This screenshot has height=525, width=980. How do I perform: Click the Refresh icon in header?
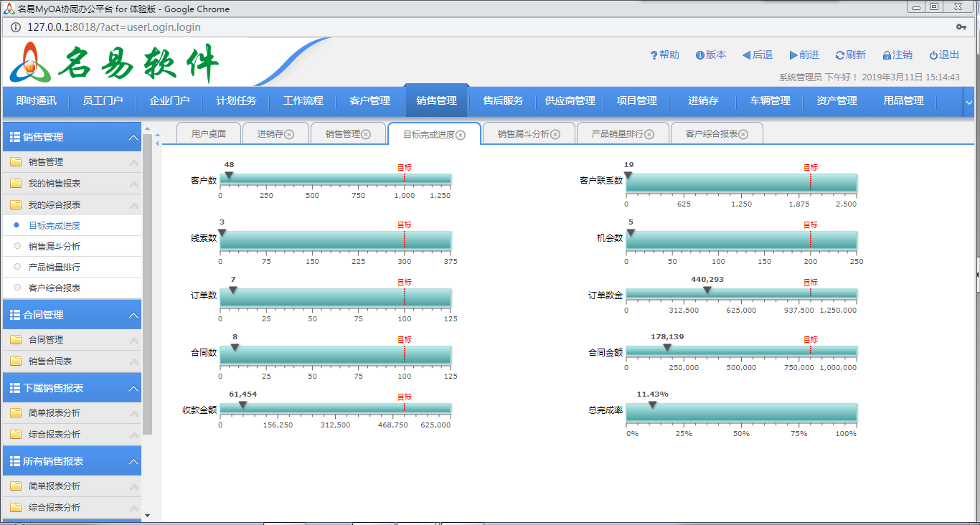pos(839,55)
